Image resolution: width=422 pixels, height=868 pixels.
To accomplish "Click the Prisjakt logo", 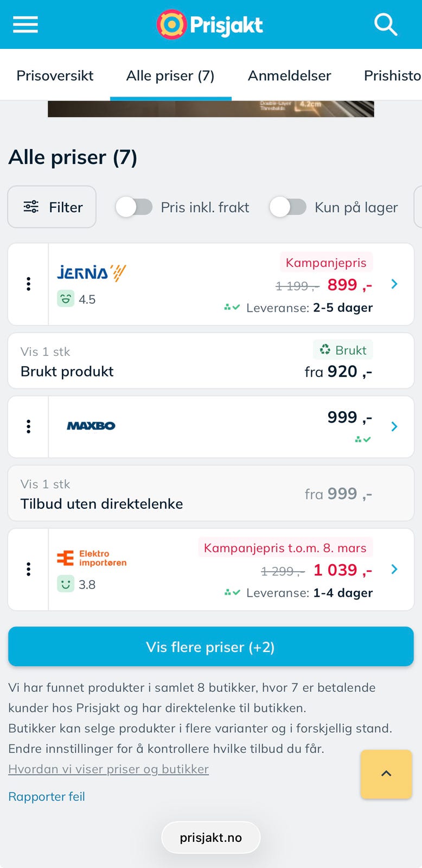I will (210, 24).
